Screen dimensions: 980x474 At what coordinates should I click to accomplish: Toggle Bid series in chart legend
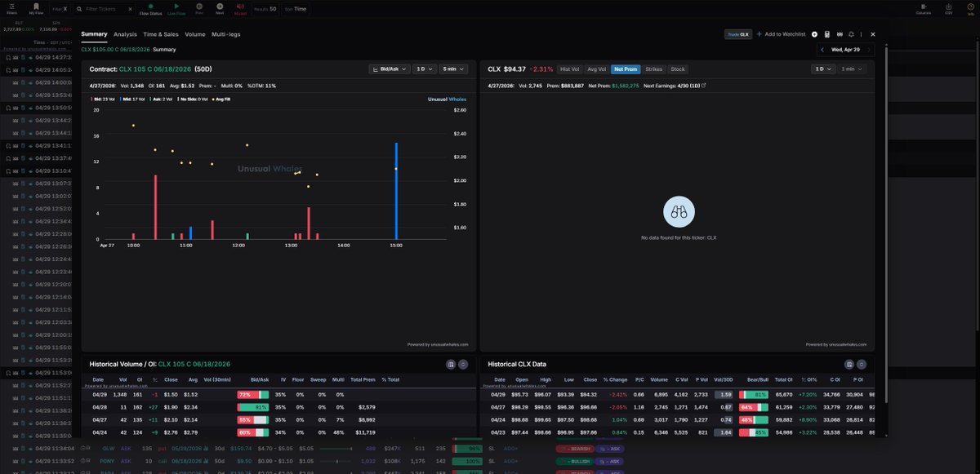click(x=102, y=99)
